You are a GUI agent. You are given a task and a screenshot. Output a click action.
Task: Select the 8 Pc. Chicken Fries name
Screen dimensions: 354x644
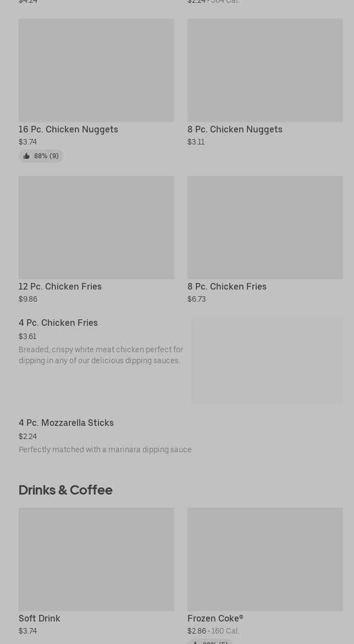pyautogui.click(x=226, y=286)
